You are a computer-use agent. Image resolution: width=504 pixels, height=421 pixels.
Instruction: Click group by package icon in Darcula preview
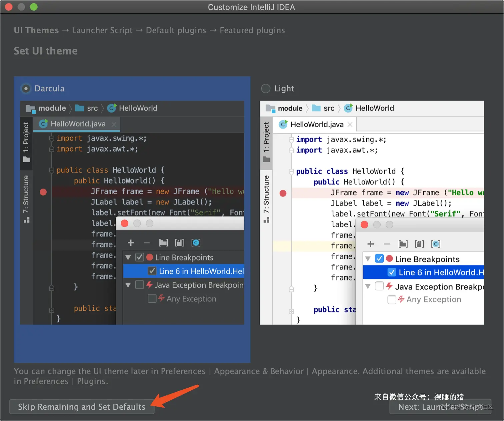coord(163,243)
